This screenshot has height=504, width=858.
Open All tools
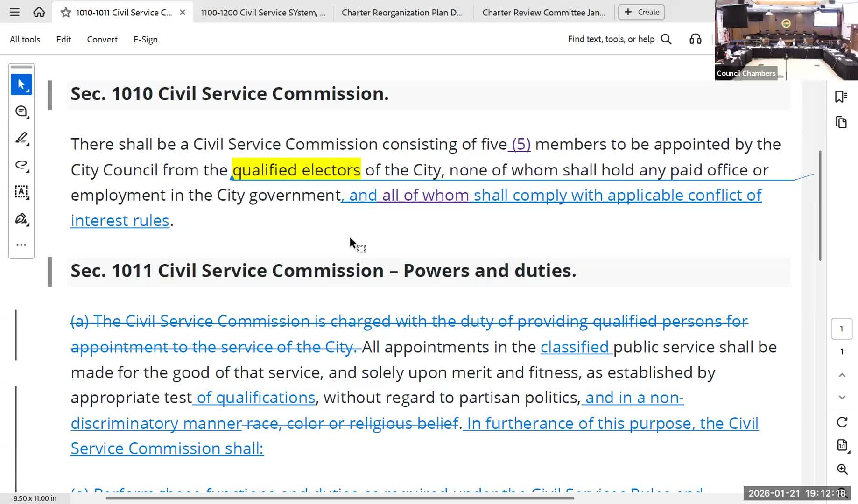pos(25,39)
